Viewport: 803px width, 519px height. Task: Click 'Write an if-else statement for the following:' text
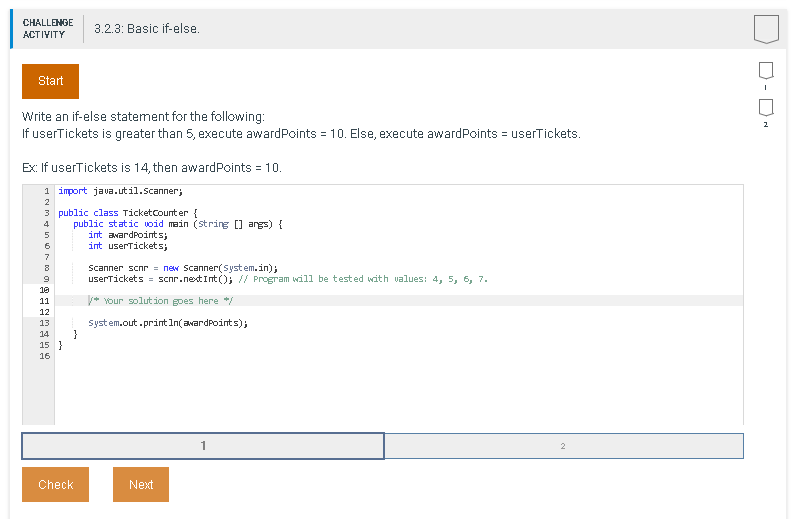click(143, 117)
